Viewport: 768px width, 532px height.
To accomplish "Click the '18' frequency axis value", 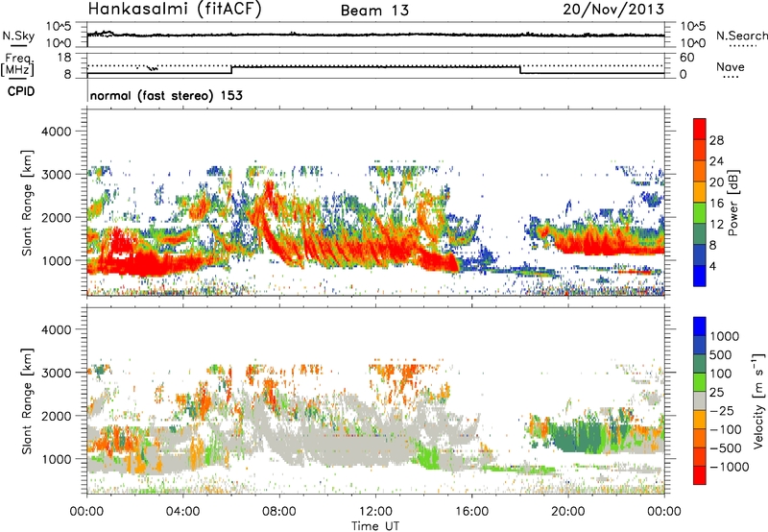I will click(x=63, y=58).
